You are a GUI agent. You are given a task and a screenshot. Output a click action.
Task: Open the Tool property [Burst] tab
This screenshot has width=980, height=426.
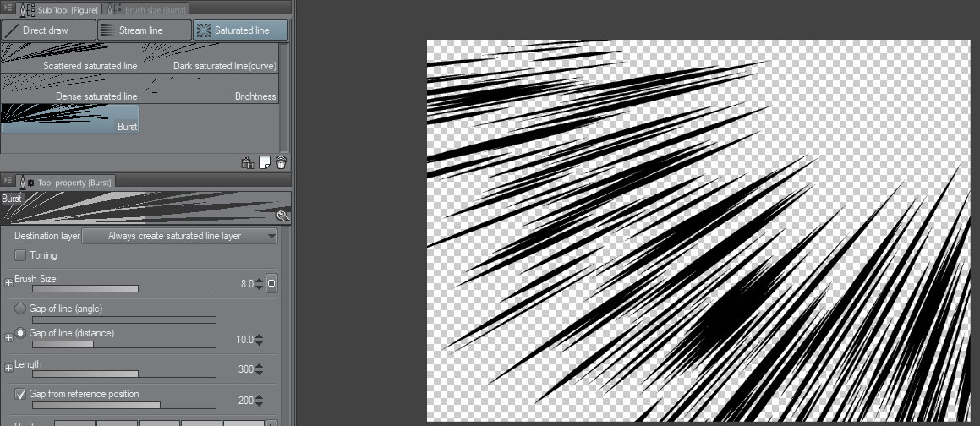(x=67, y=182)
